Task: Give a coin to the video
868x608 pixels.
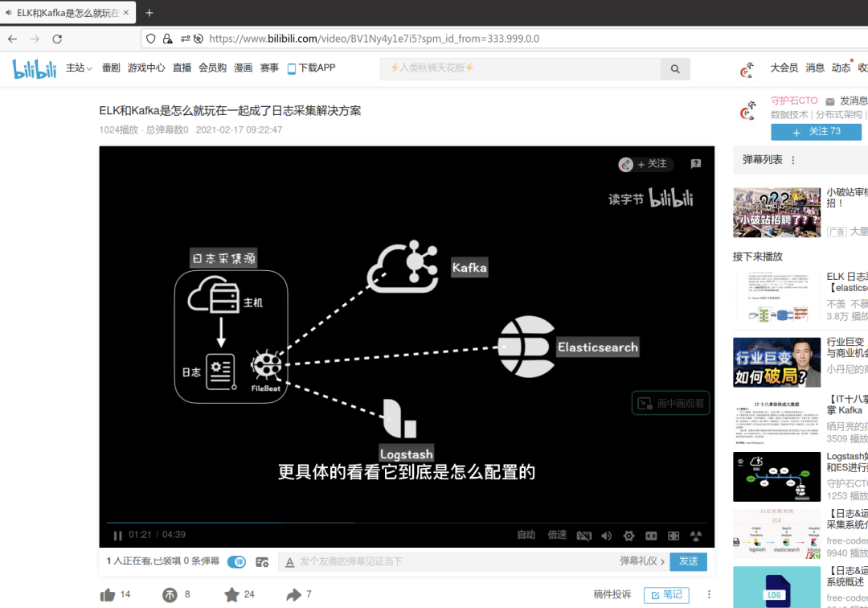Action: coord(170,594)
